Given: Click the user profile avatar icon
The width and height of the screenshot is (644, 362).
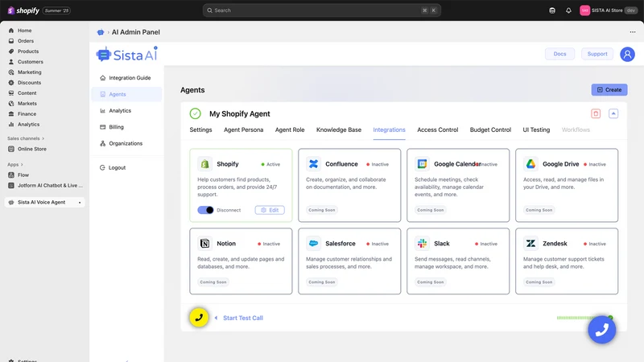Looking at the screenshot, I should pyautogui.click(x=627, y=54).
